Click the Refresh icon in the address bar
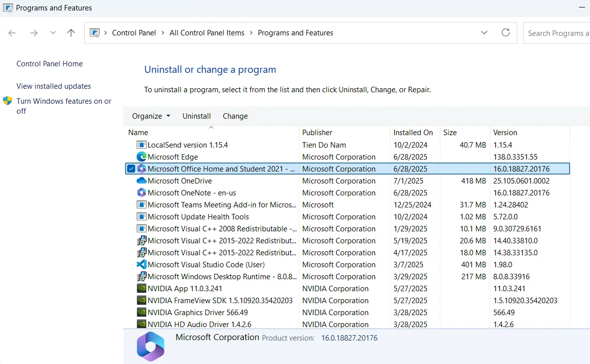The width and height of the screenshot is (590, 364). [x=506, y=32]
